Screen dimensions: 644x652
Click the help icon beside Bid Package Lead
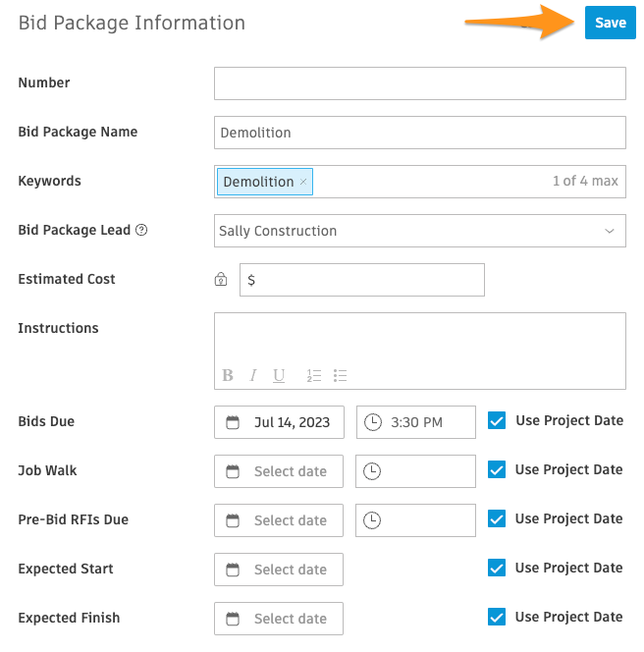pyautogui.click(x=141, y=230)
